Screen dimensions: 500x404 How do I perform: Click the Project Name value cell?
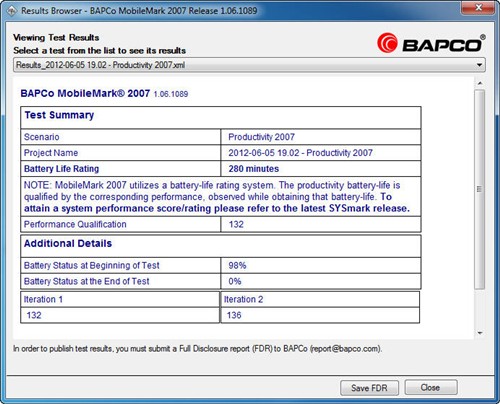point(321,153)
